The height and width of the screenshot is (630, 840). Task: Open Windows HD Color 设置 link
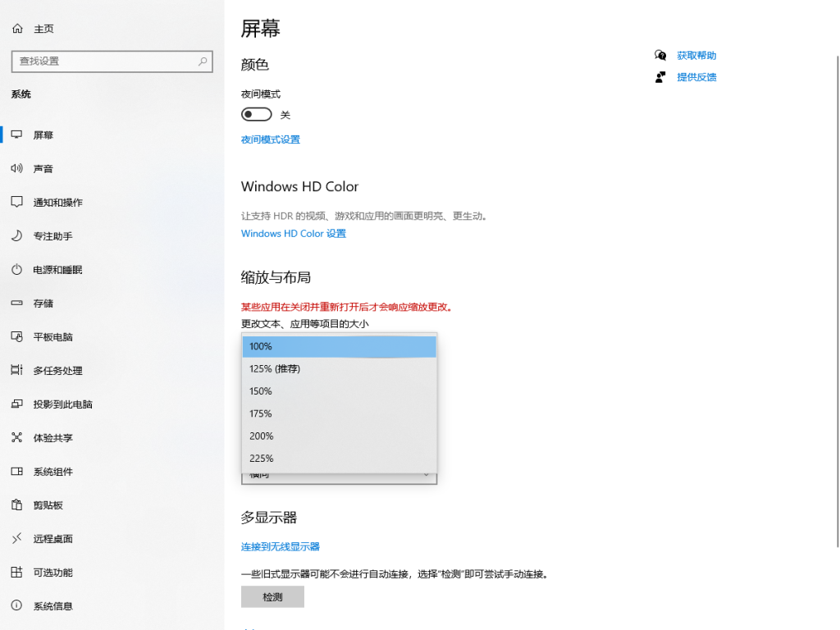(x=294, y=234)
